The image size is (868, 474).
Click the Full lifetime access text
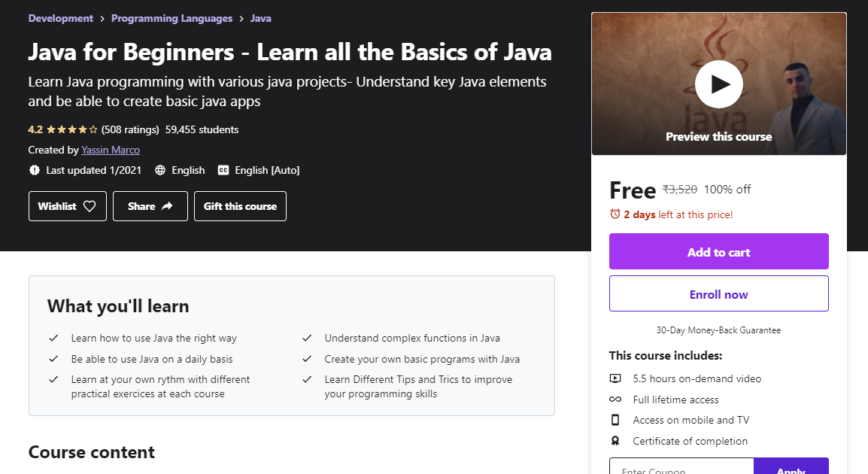click(676, 400)
